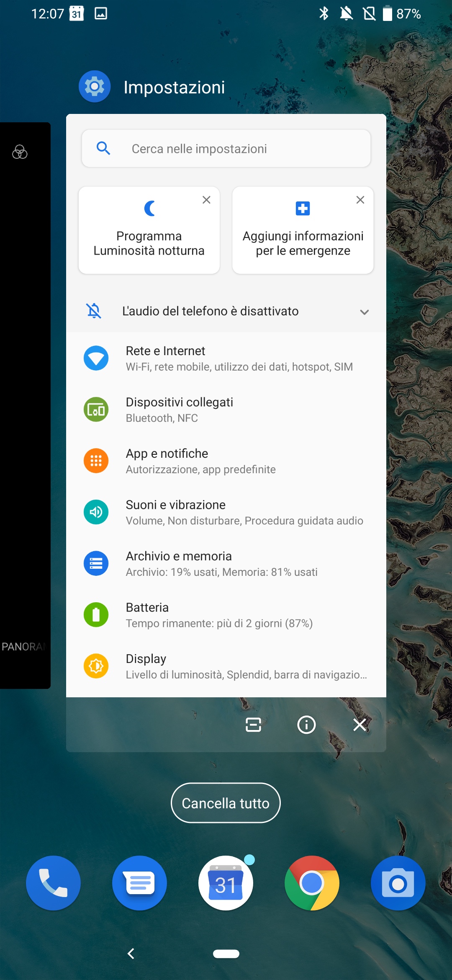Screen dimensions: 452x980
Task: Tap Bluetooth, NFC subtitle text
Action: [162, 418]
